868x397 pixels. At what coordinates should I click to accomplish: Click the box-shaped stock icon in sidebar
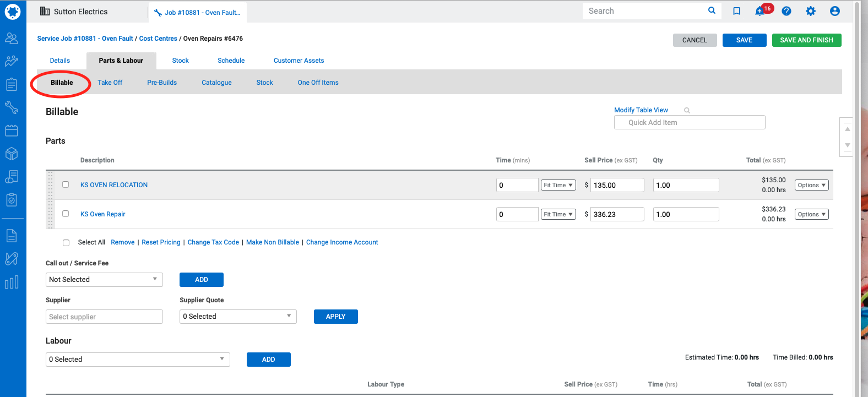click(x=12, y=154)
